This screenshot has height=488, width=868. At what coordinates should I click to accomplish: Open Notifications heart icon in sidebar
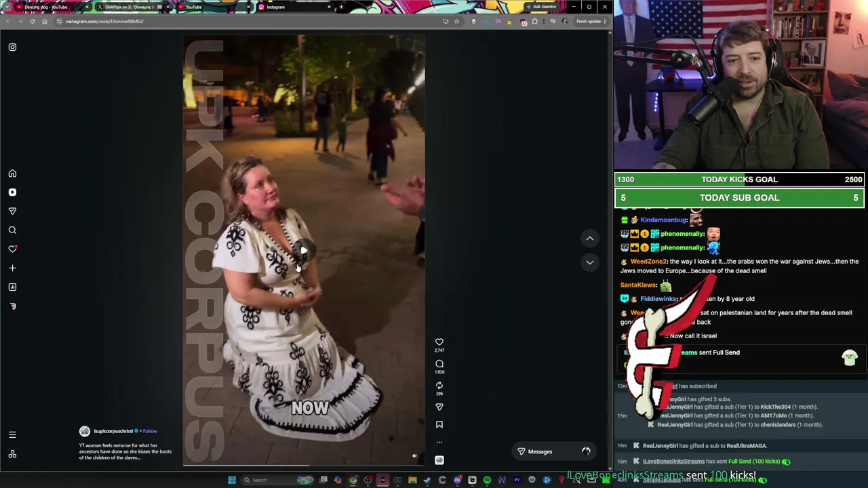coord(12,249)
